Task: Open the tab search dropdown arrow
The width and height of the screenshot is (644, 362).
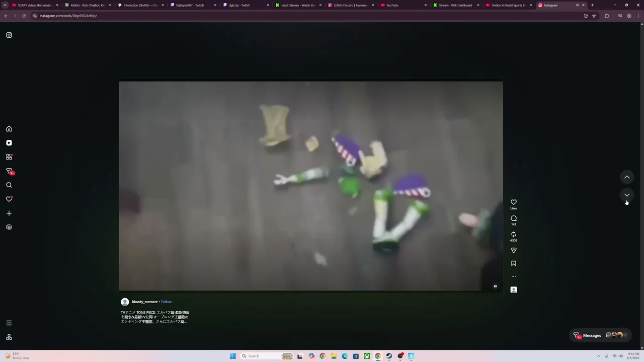Action: 6,5
